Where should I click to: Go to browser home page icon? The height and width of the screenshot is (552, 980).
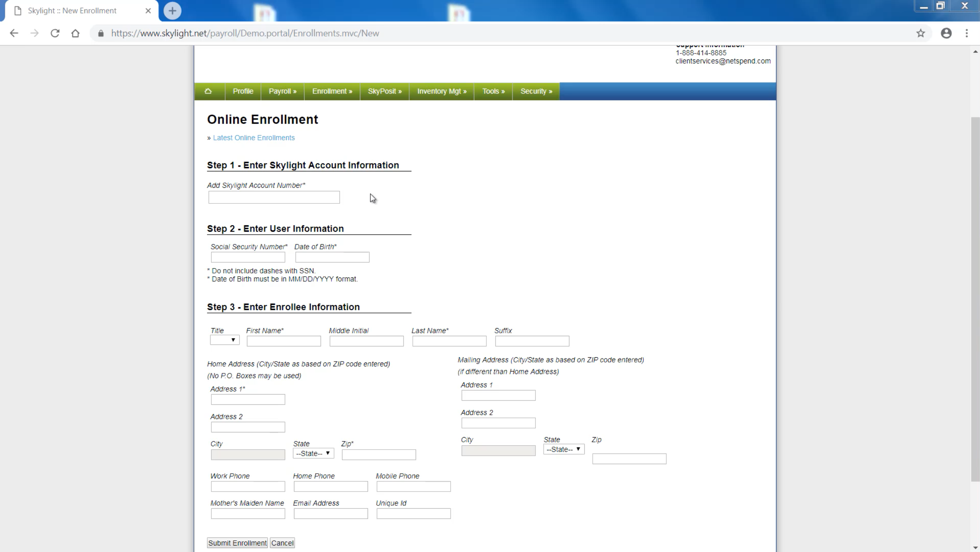coord(75,33)
